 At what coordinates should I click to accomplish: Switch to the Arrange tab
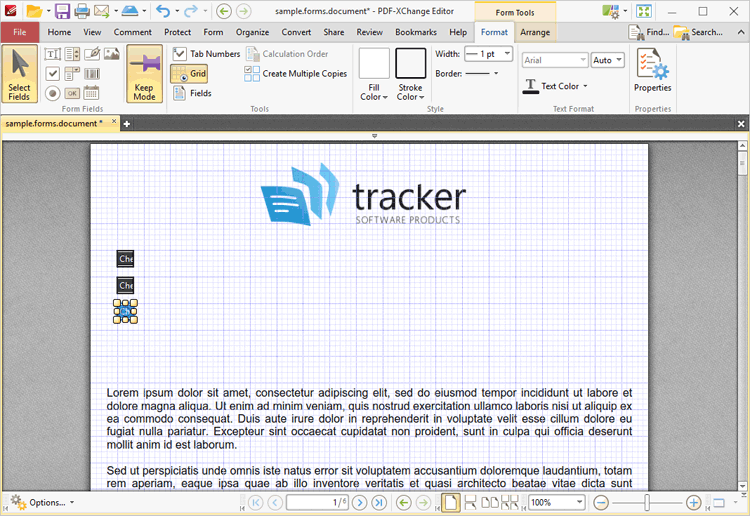(535, 32)
